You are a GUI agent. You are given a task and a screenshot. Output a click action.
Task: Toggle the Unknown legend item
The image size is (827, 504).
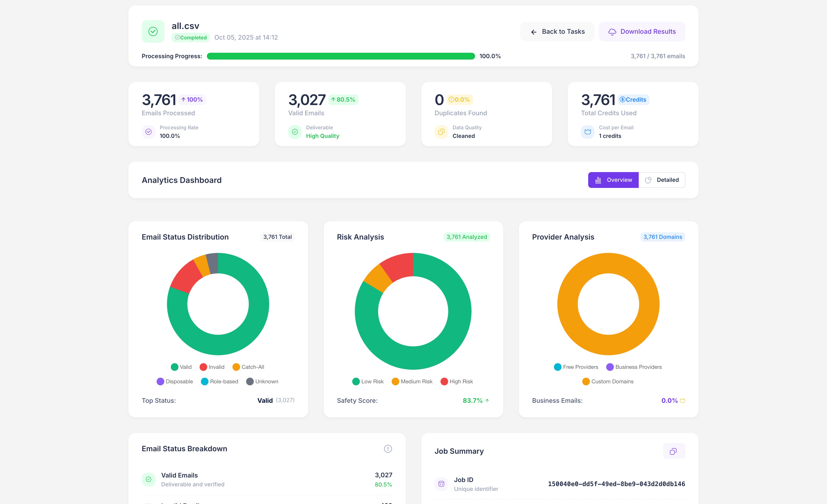[262, 382]
